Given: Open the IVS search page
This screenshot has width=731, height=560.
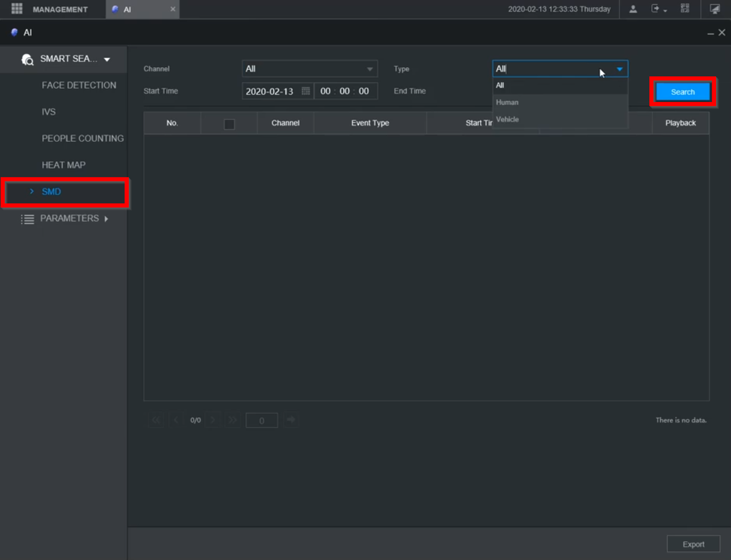Looking at the screenshot, I should click(49, 112).
